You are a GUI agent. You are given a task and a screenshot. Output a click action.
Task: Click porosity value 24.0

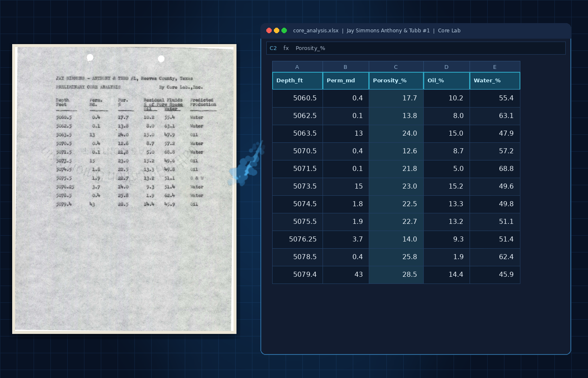[396, 134]
